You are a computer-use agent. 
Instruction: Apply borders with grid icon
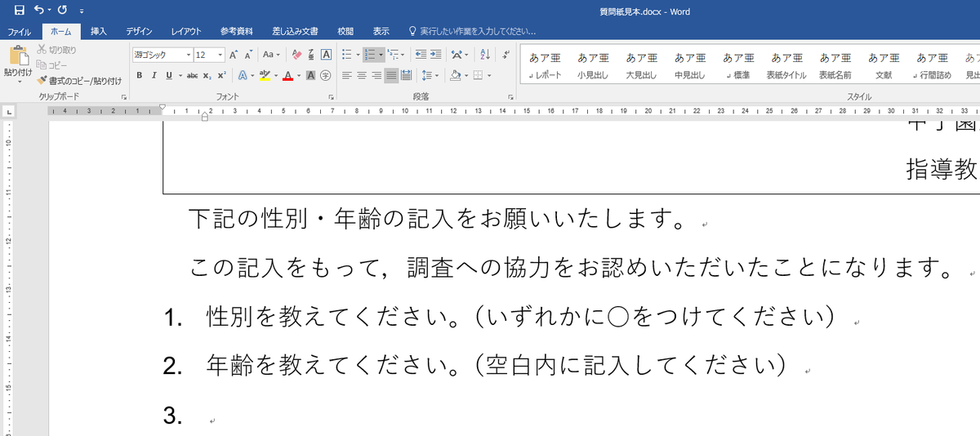(x=479, y=75)
